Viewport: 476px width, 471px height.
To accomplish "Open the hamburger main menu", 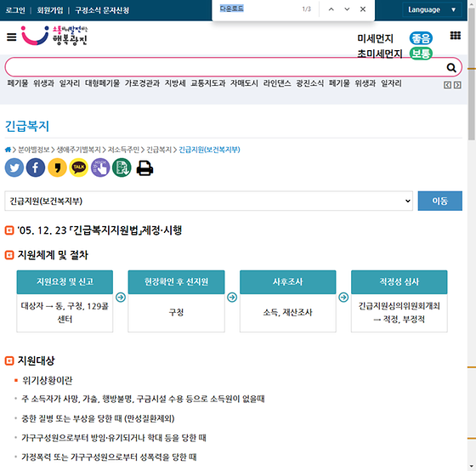I will [12, 37].
